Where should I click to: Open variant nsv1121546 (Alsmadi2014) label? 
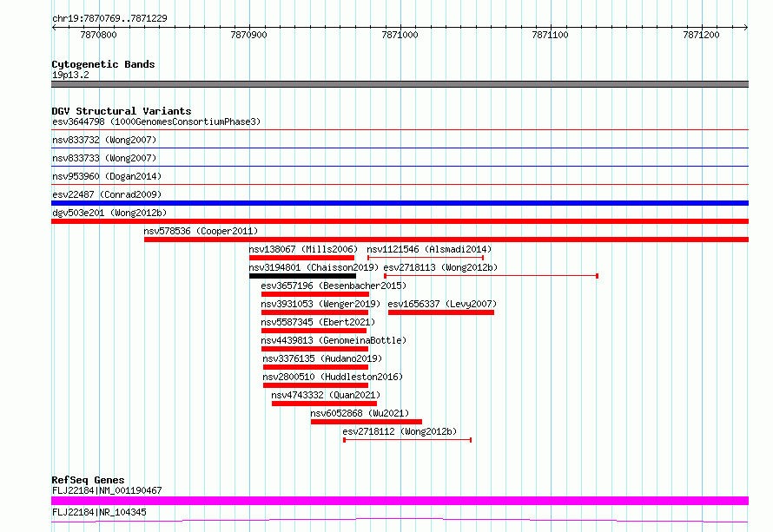tap(429, 249)
